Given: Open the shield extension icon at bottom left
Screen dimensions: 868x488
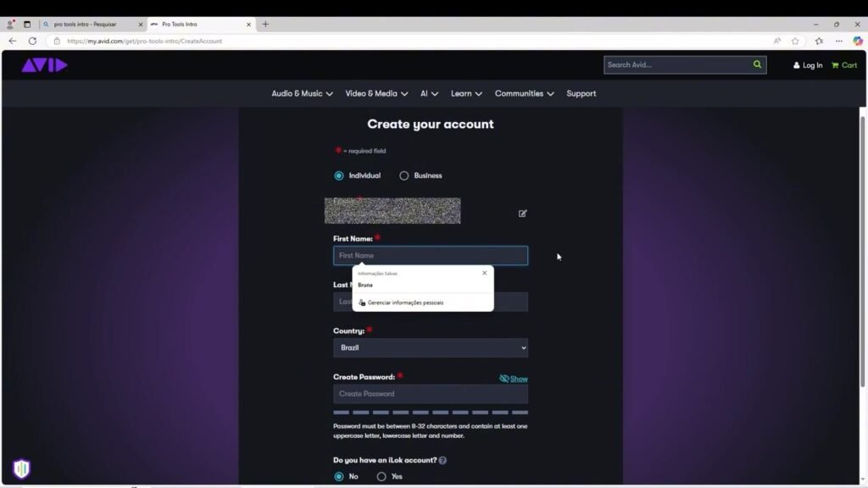Looking at the screenshot, I should [x=21, y=469].
